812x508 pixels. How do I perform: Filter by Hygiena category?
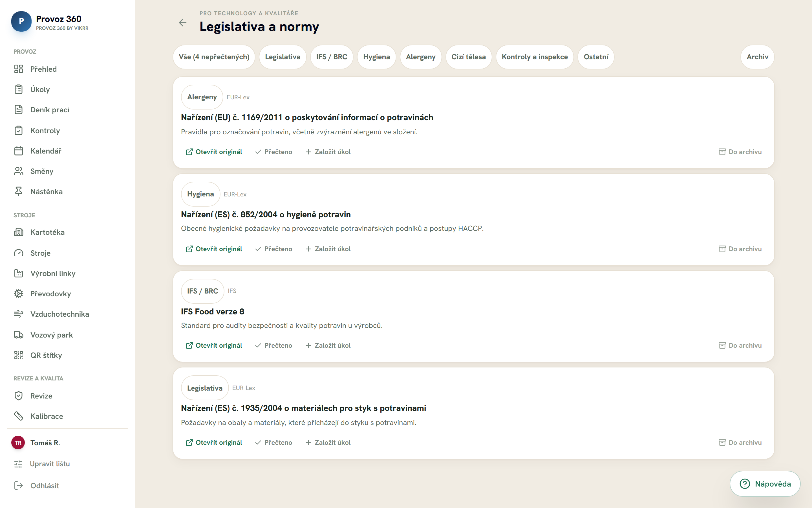click(x=376, y=57)
